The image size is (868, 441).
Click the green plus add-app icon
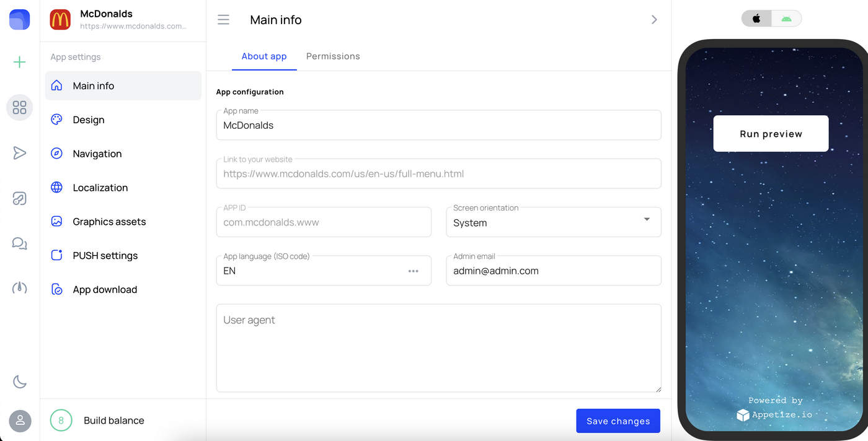click(x=20, y=62)
